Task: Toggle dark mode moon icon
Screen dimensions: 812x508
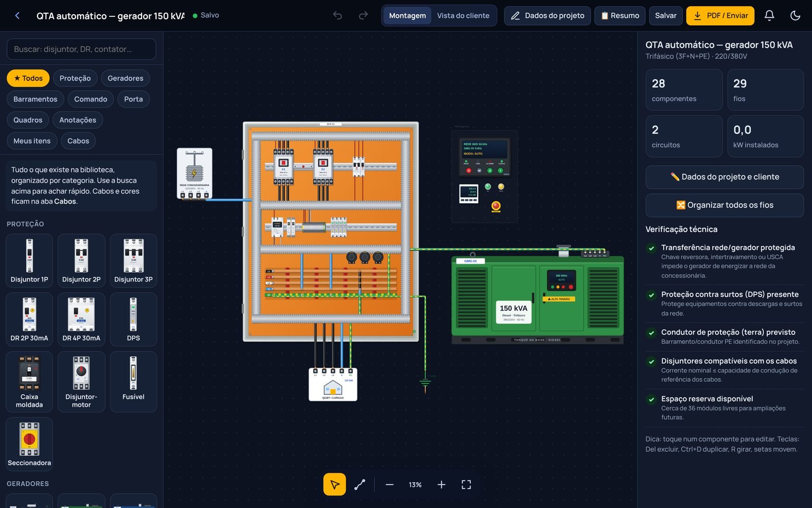Action: [x=795, y=16]
